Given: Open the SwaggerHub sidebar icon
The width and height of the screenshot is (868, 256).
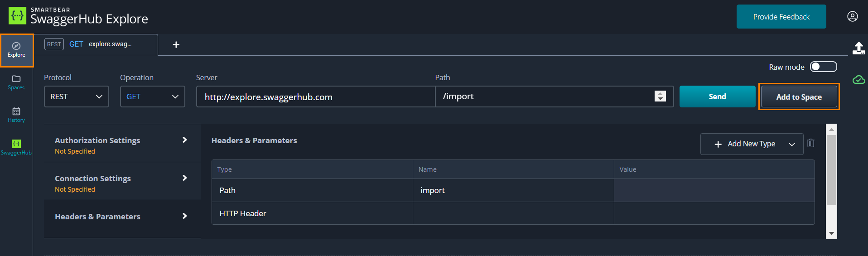Looking at the screenshot, I should (x=16, y=145).
